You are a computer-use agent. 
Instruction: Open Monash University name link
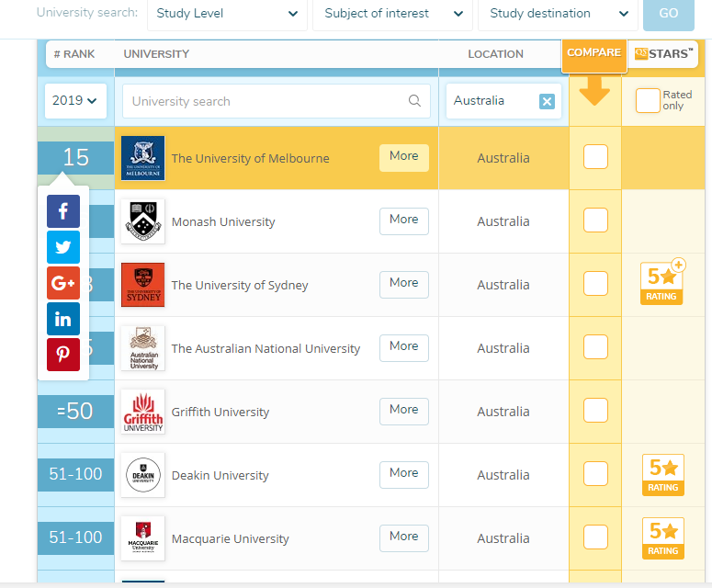(x=223, y=222)
